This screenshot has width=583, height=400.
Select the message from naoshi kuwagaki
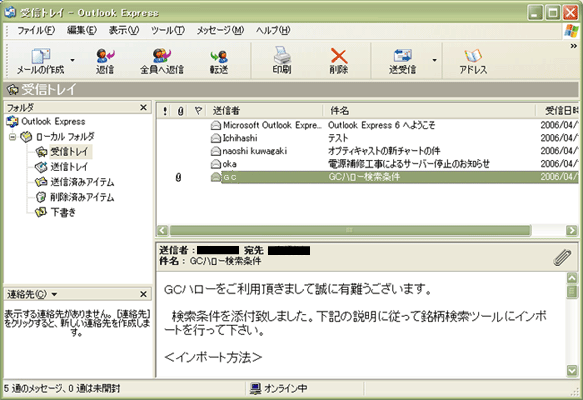[367, 151]
